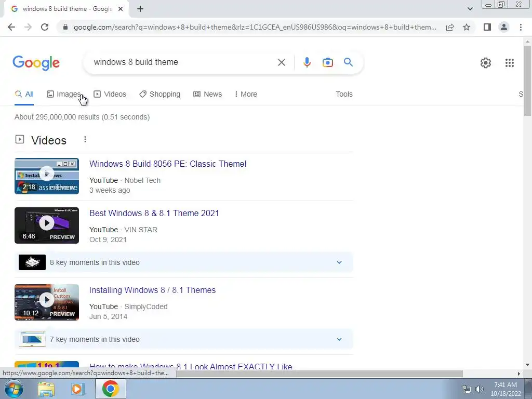The image size is (532, 399).
Task: Share this page from the address bar
Action: [x=450, y=27]
